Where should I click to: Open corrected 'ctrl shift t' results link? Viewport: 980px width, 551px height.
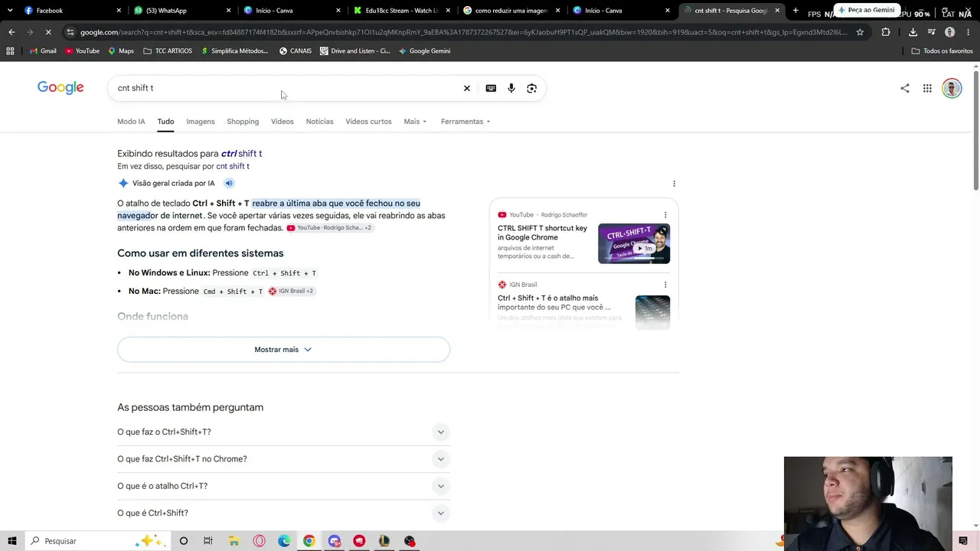[241, 154]
